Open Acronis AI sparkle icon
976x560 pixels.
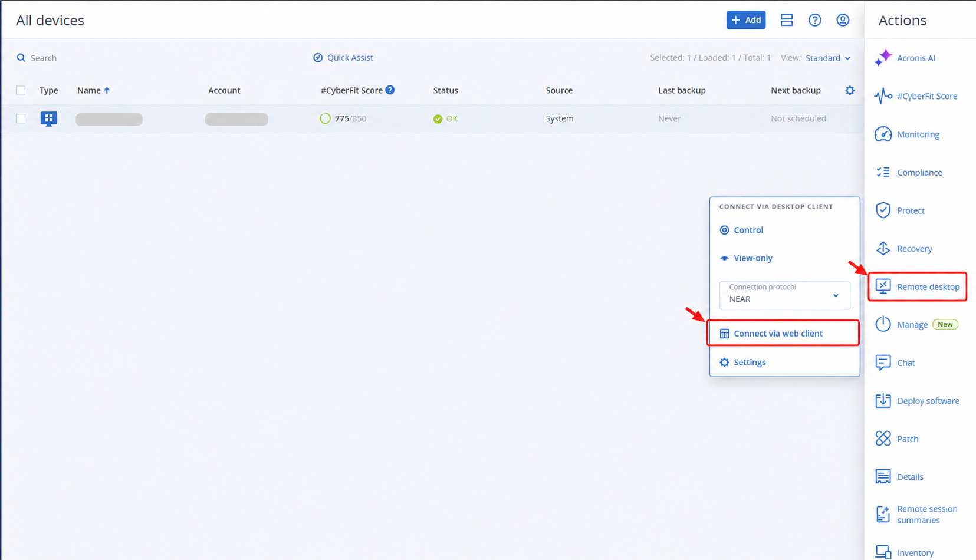coord(883,58)
